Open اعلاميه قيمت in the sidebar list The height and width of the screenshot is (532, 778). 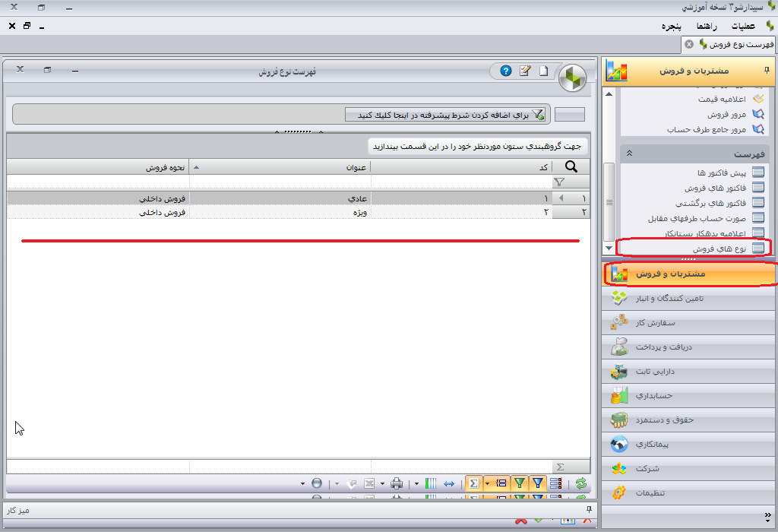pyautogui.click(x=722, y=99)
